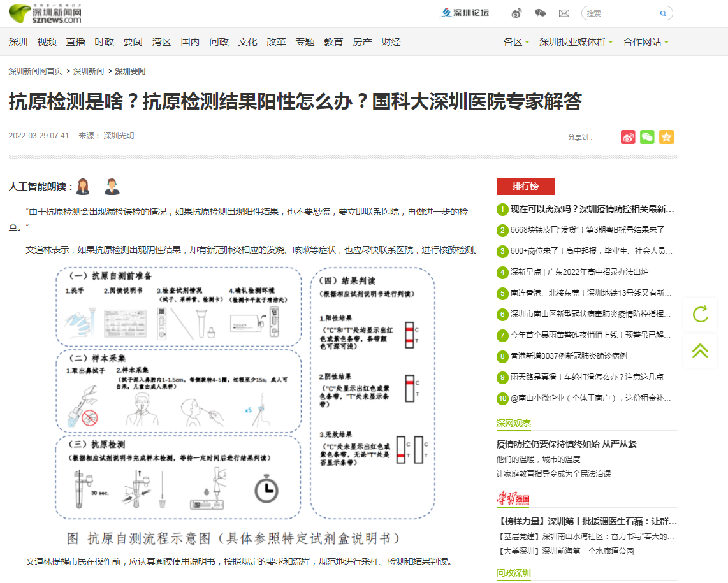Share article via green WeChat share button
The image size is (728, 583).
click(647, 137)
